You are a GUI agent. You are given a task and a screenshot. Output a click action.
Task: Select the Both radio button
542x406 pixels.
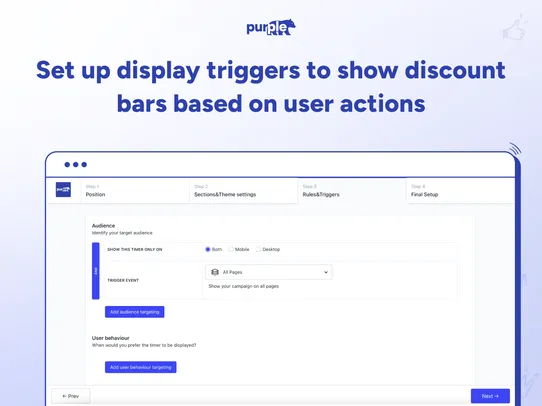point(208,249)
